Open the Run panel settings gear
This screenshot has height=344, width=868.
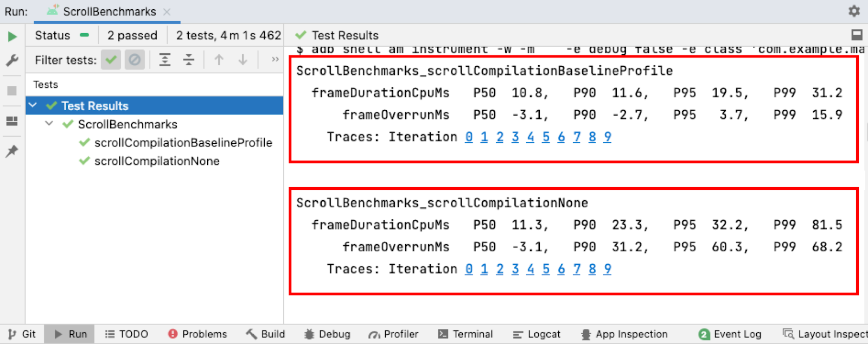point(854,11)
